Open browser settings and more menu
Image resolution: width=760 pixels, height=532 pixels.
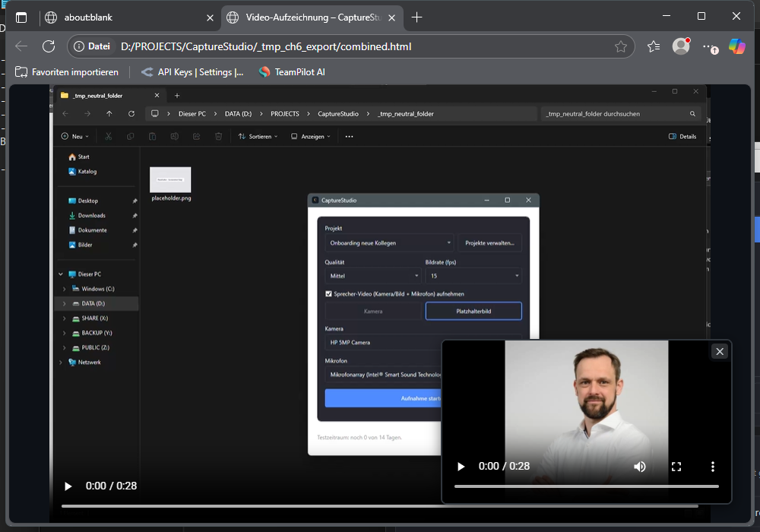tap(710, 47)
